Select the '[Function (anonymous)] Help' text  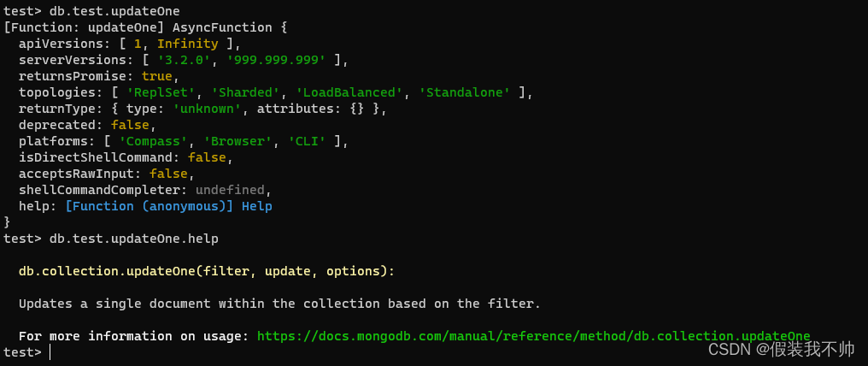click(168, 207)
